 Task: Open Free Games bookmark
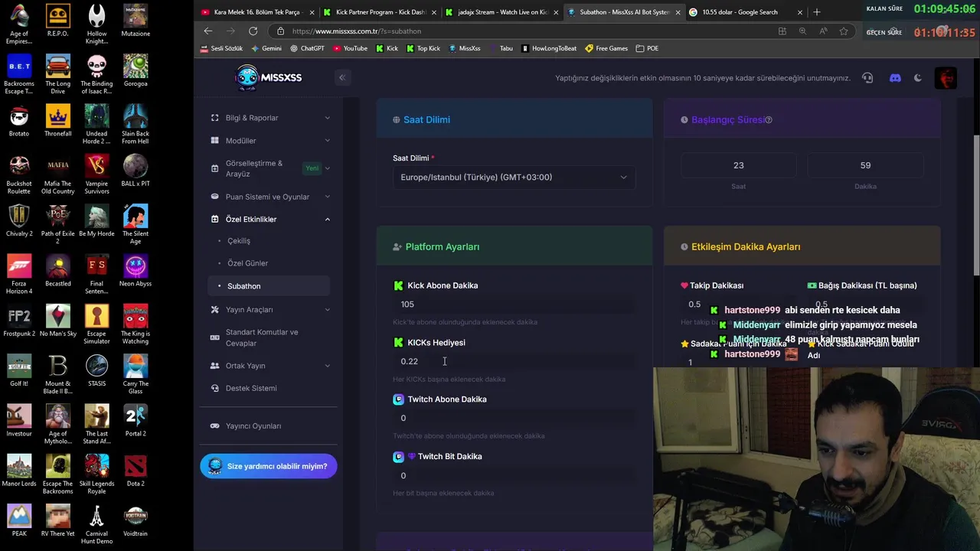[x=606, y=48]
